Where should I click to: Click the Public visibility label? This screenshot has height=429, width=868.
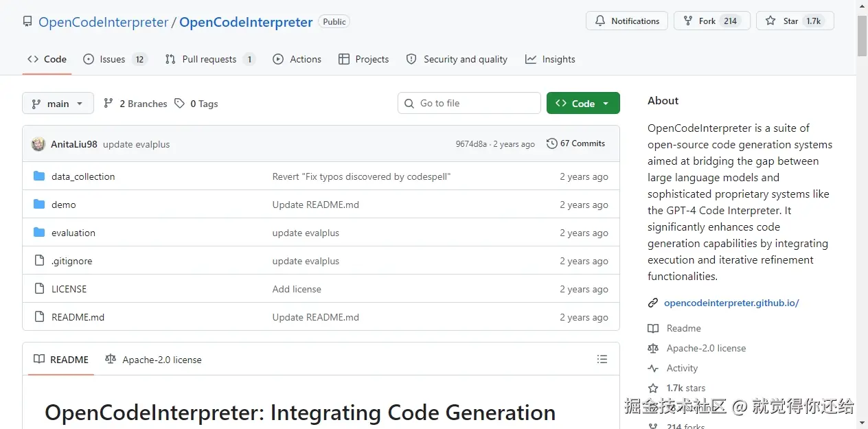(334, 21)
